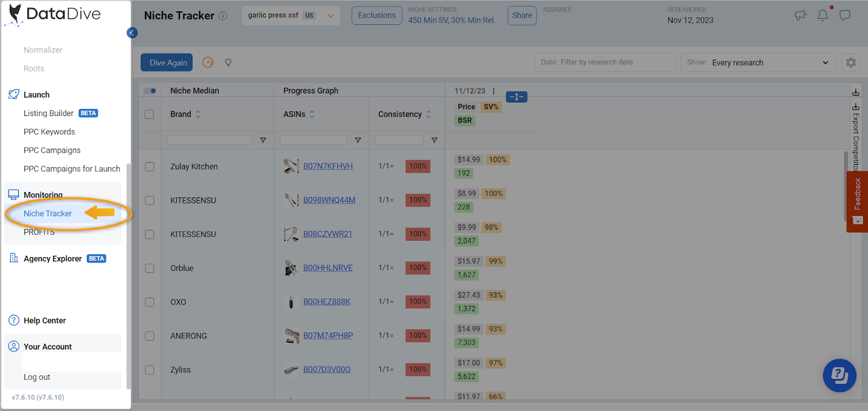Click Log out in the sidebar
Screen dimensions: 868x411
(37, 377)
